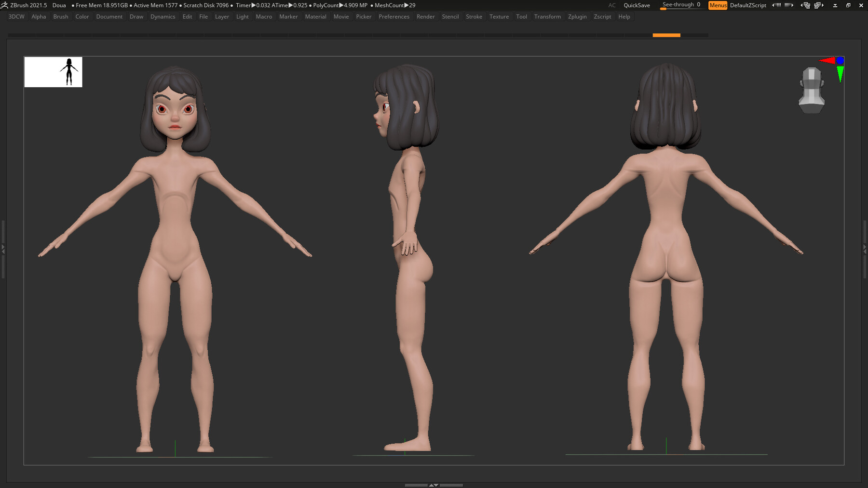Click the previous UI layout arrow icon

(805, 5)
